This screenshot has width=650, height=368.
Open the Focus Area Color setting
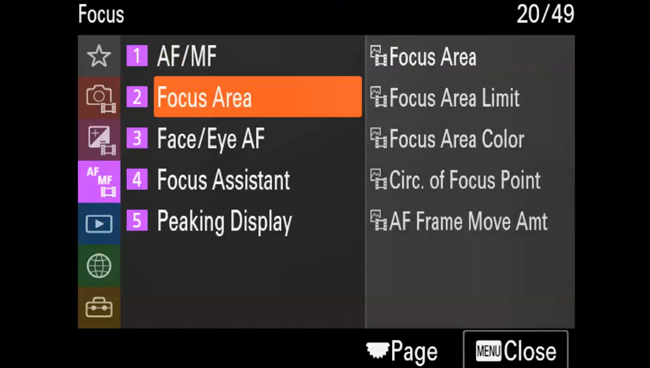[x=470, y=138]
